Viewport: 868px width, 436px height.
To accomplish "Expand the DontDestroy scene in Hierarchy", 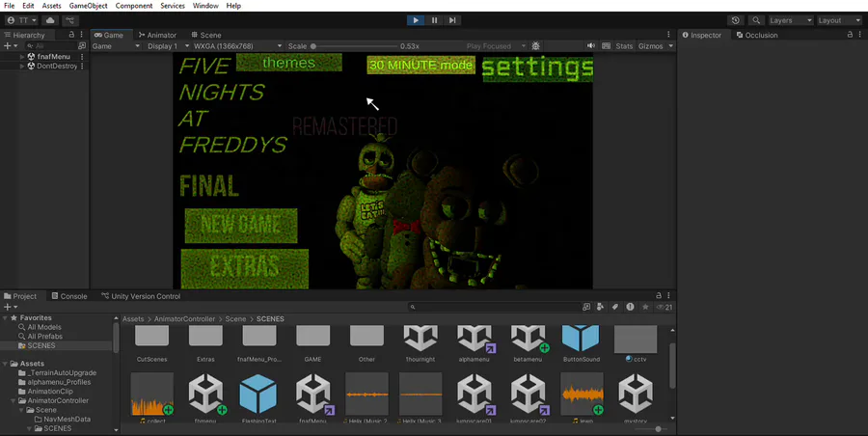I will tap(22, 66).
